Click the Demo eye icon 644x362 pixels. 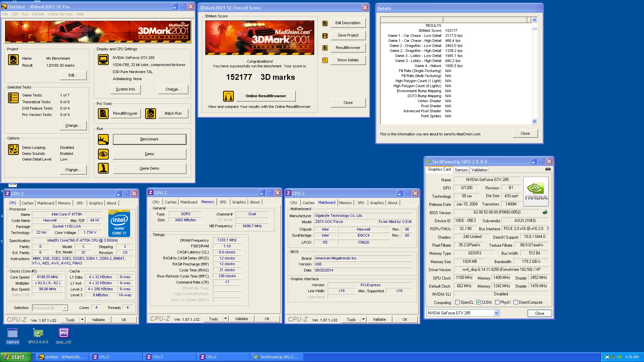(x=103, y=154)
